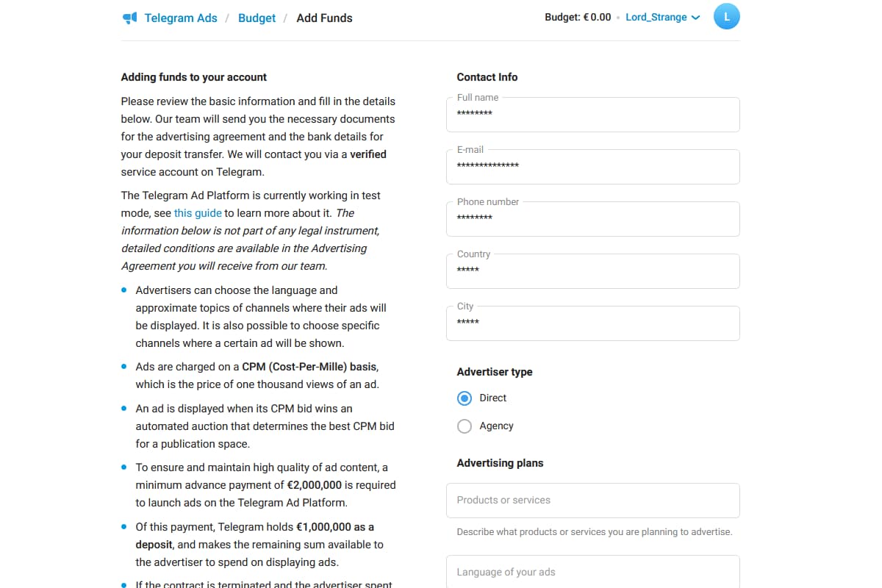Viewport: 882px width, 588px height.
Task: Open the 'this guide' link
Action: point(198,213)
